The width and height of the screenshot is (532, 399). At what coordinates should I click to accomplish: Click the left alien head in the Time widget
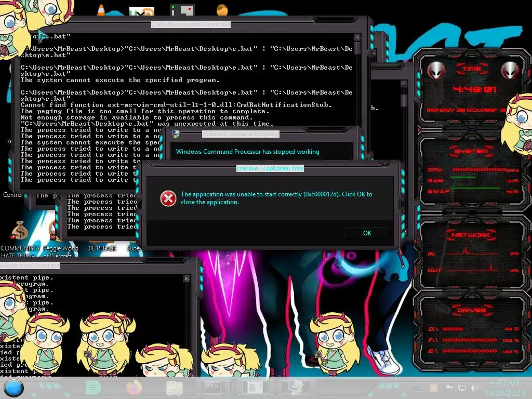[x=436, y=71]
